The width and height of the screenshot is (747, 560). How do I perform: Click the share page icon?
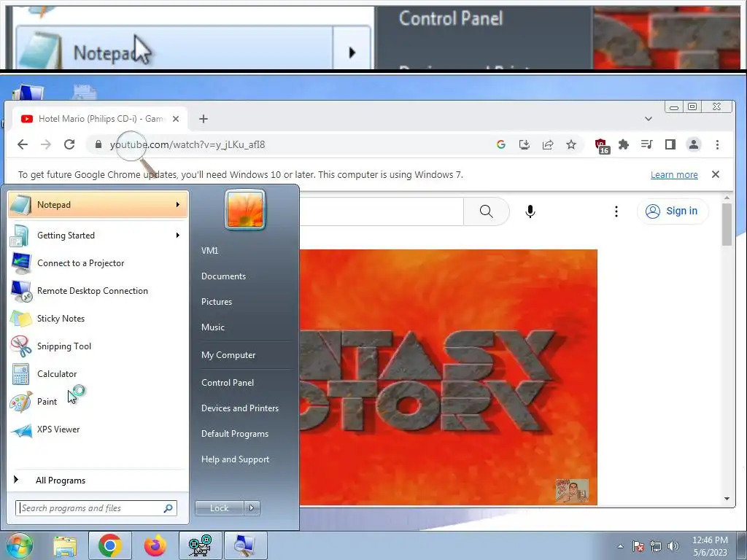point(548,144)
